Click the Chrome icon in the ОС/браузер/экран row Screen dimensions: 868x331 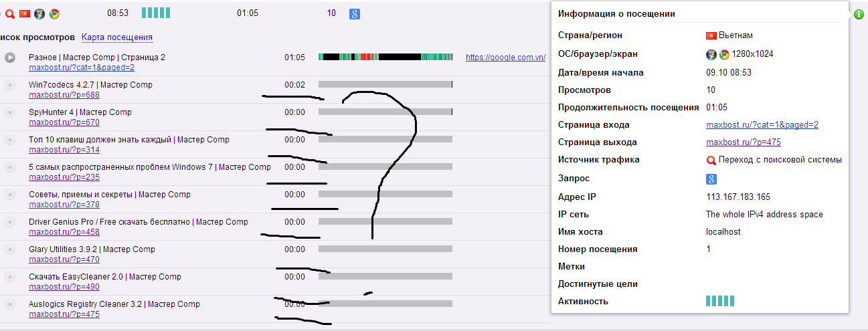[723, 54]
